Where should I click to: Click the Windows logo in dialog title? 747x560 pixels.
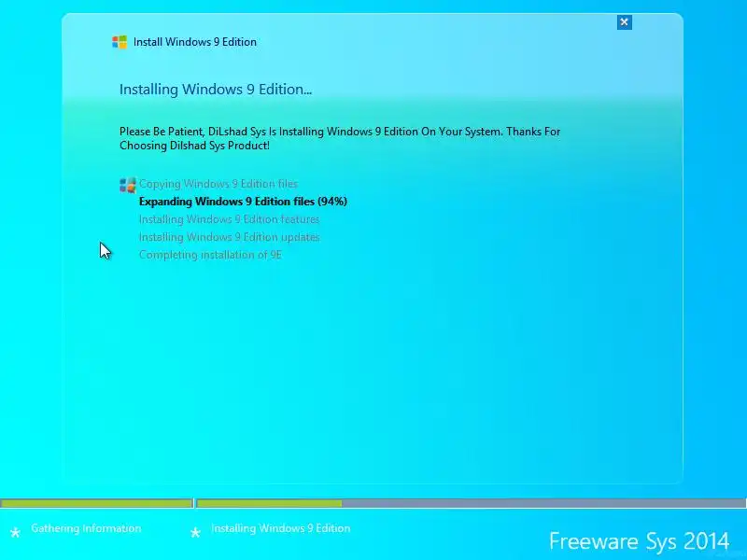click(120, 42)
